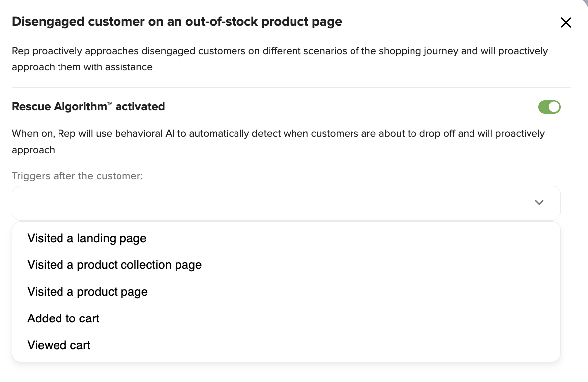588x382 pixels.
Task: Toggle the Rescue Algorithm activated switch
Action: (549, 107)
